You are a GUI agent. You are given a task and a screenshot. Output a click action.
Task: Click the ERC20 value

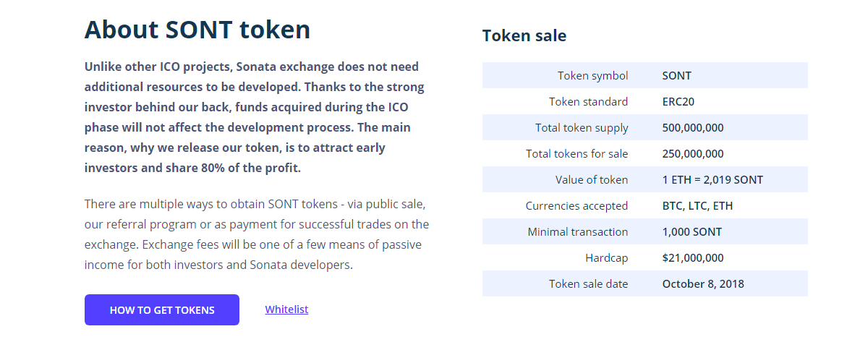(678, 102)
